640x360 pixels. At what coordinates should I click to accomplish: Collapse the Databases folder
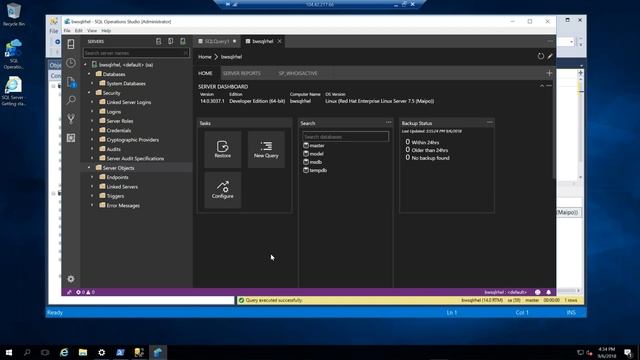(89, 74)
